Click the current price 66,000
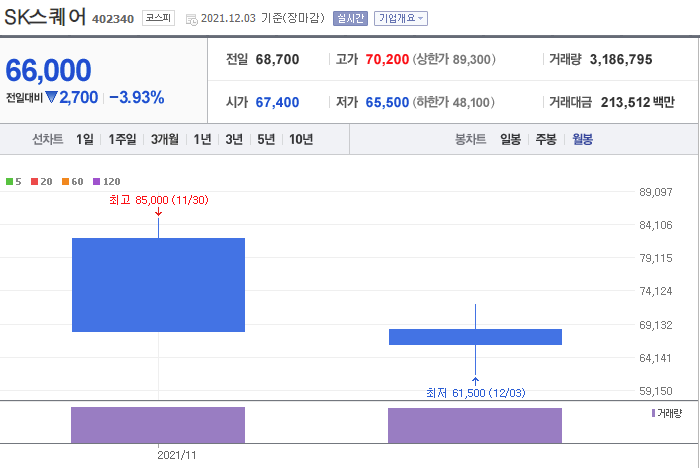The width and height of the screenshot is (700, 468). [x=48, y=71]
